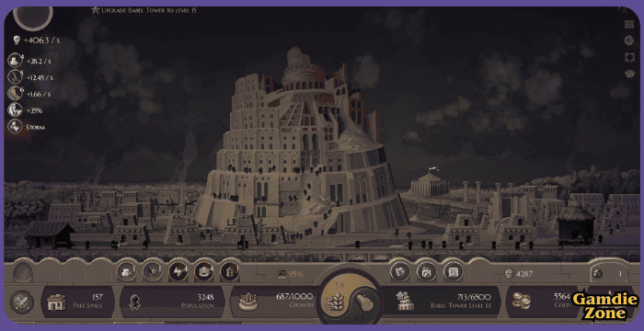
Task: Click the Storm weather icon
Action: pyautogui.click(x=16, y=127)
